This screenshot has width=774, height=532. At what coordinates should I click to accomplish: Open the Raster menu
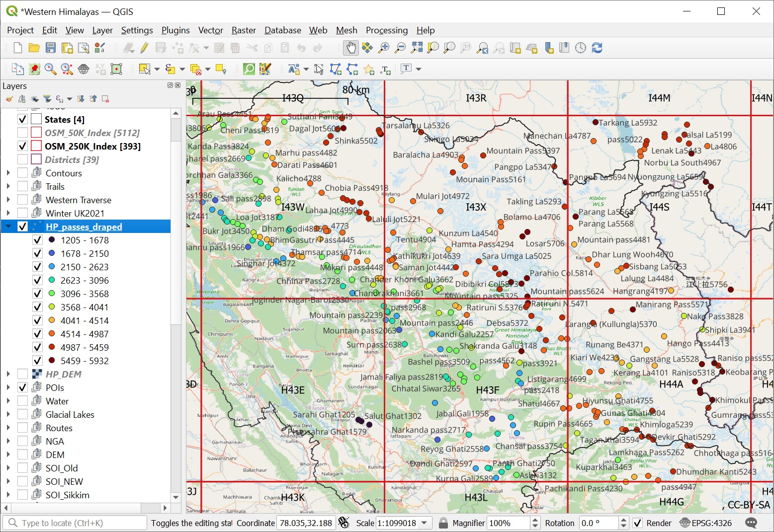pyautogui.click(x=244, y=30)
